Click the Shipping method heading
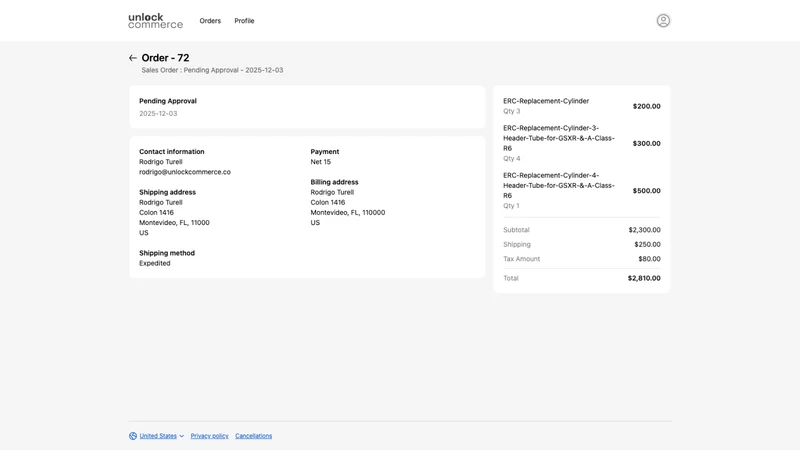800x450 pixels. point(167,253)
